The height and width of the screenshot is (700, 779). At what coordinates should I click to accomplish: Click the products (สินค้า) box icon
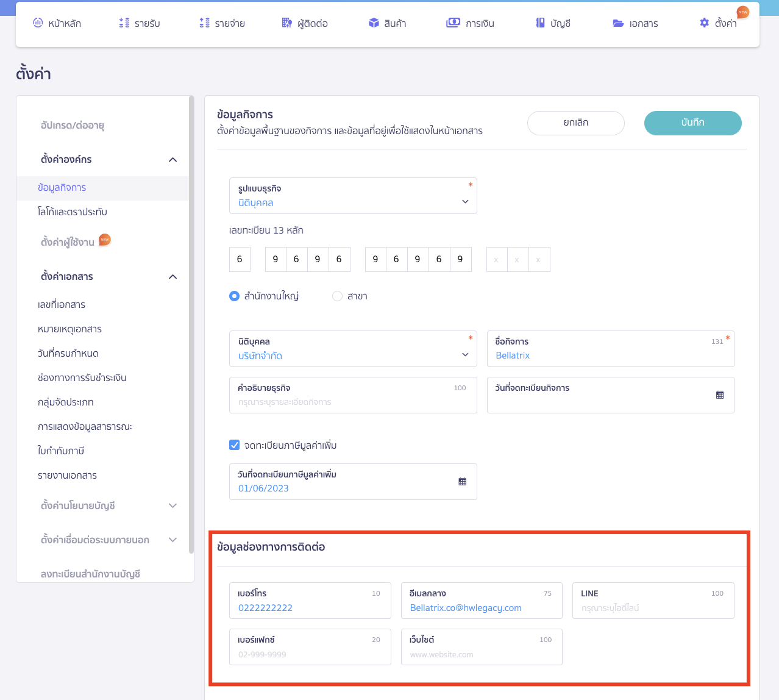tap(374, 23)
